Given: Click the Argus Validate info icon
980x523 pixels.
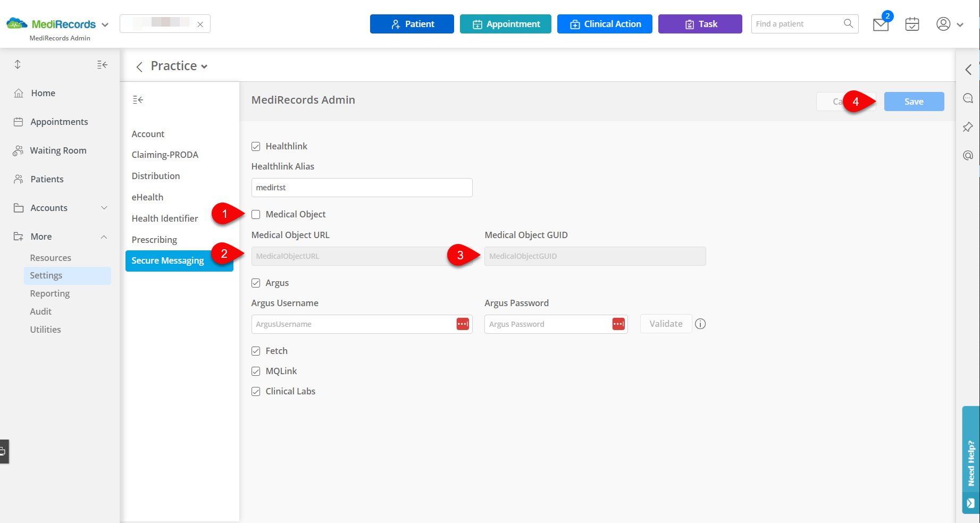Looking at the screenshot, I should [700, 324].
